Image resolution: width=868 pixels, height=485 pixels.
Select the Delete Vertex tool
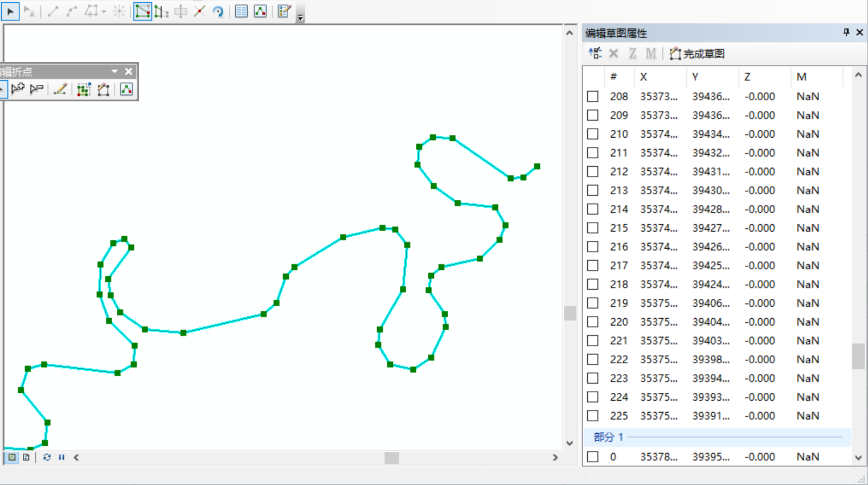pos(36,89)
